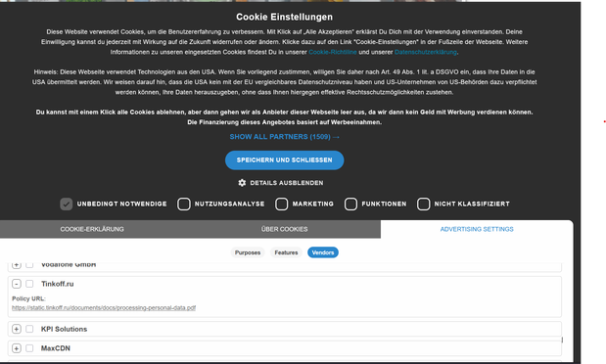Screen dimensions: 606x364
Task: Check the KPI Solutions vendor checkbox
Action: point(29,329)
